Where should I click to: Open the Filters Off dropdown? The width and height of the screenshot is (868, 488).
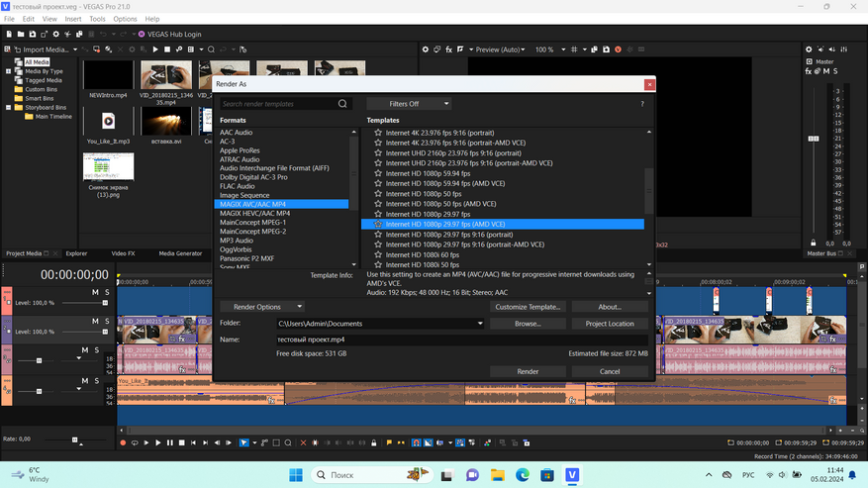[409, 104]
